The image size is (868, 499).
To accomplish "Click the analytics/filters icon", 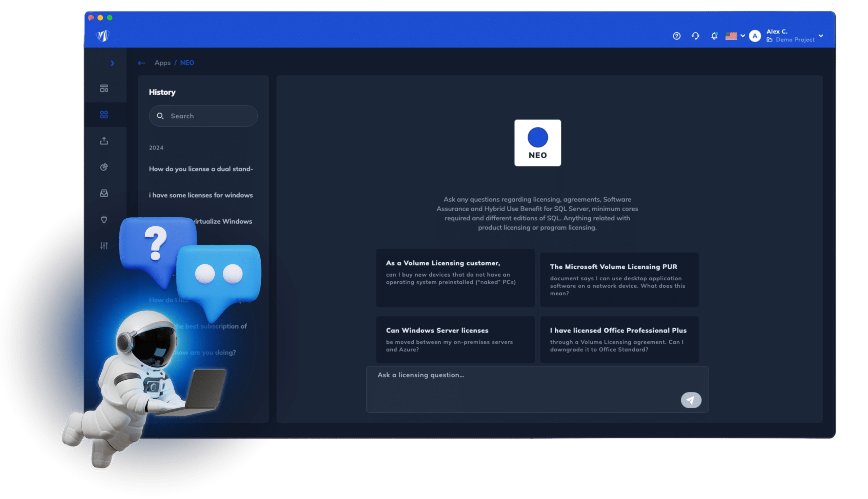I will tap(104, 245).
